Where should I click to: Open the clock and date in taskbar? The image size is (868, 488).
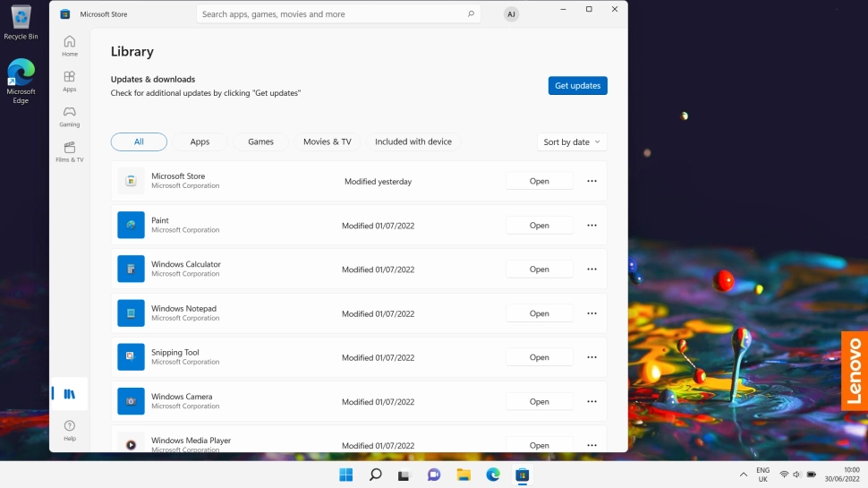pyautogui.click(x=842, y=475)
